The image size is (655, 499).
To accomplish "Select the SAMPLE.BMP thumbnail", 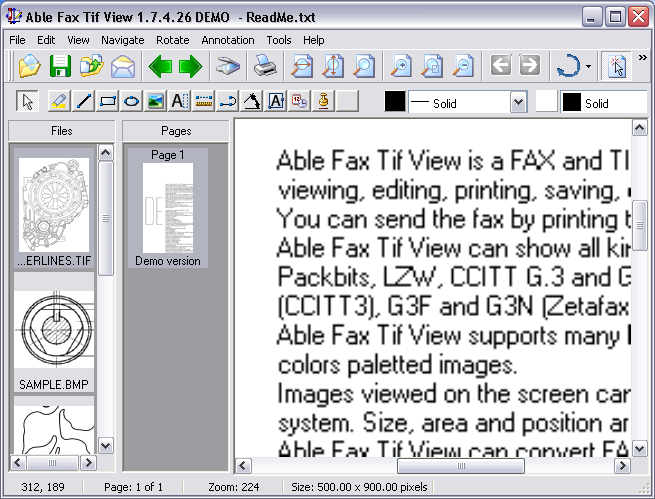I will point(54,332).
